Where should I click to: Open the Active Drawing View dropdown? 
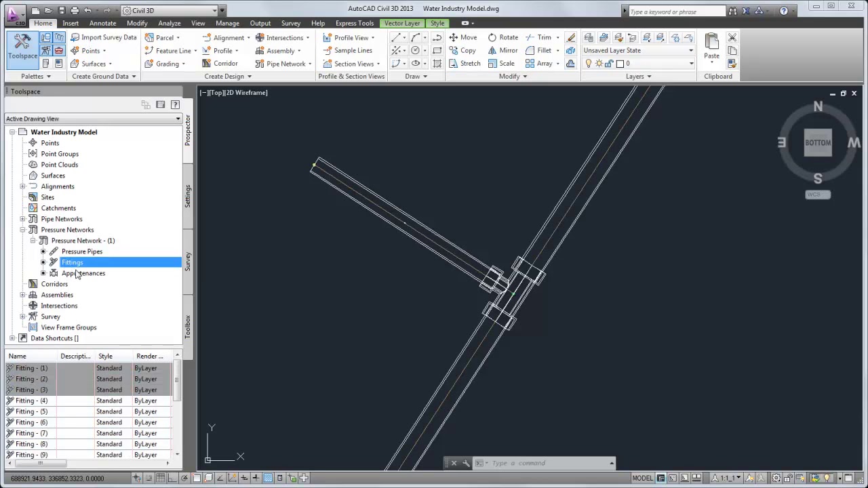(93, 119)
